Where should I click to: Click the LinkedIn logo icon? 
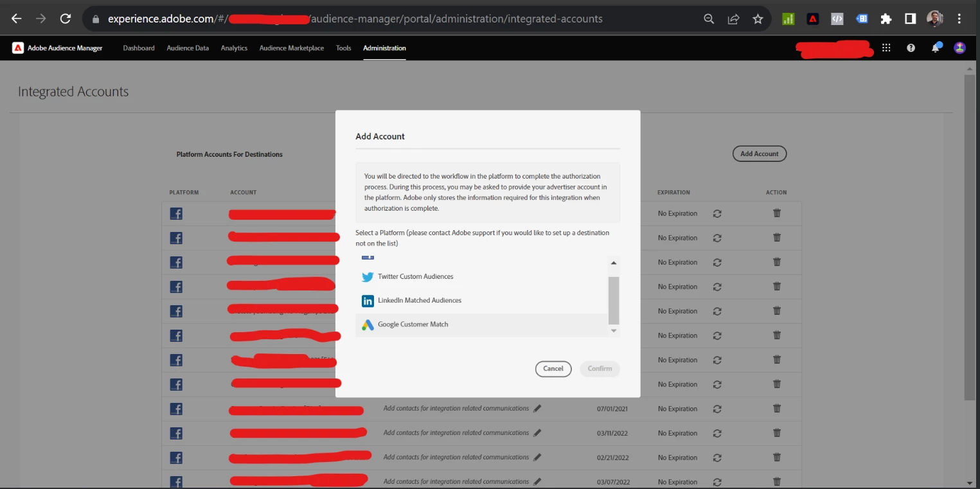368,301
